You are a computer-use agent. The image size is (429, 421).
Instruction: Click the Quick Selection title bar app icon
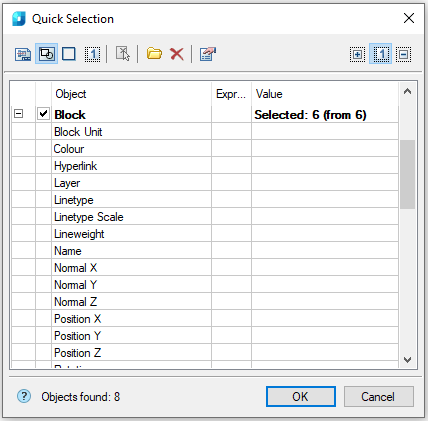19,19
